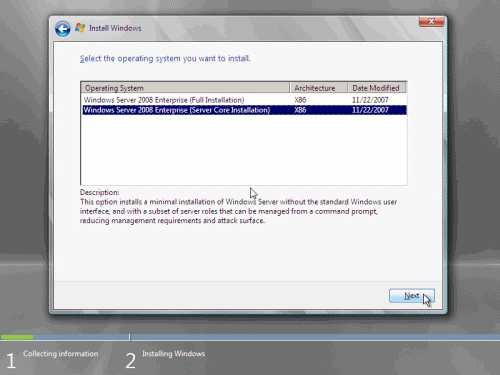The image size is (500, 375).
Task: Click the green setup progress bar
Action: pyautogui.click(x=17, y=337)
